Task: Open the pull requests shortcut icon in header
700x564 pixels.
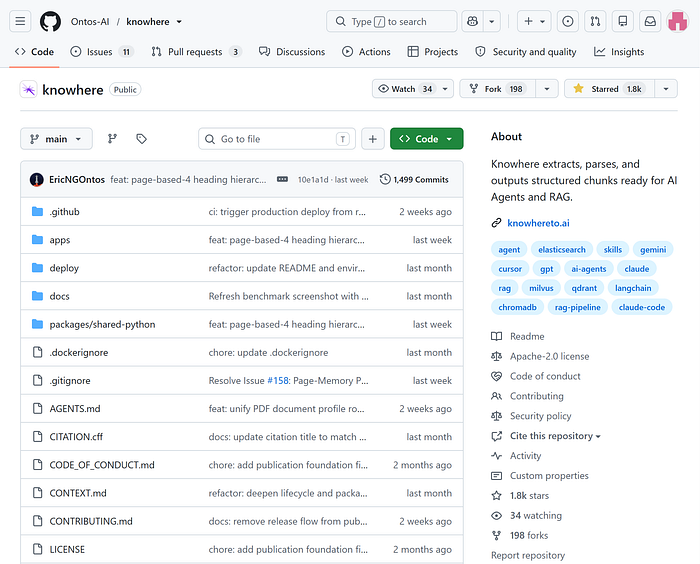Action: point(595,21)
